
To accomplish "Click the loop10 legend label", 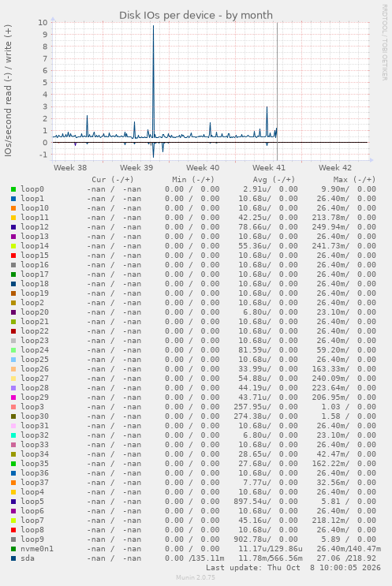I will (x=35, y=208).
